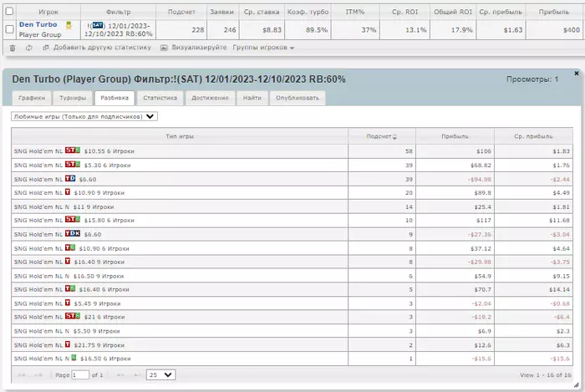Click the $11.68 average profit value

point(559,221)
